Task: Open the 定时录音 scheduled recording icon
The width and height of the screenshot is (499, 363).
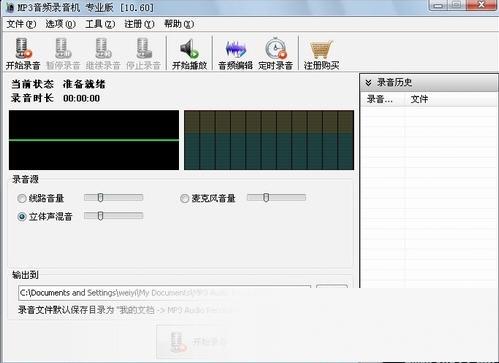Action: (x=275, y=54)
